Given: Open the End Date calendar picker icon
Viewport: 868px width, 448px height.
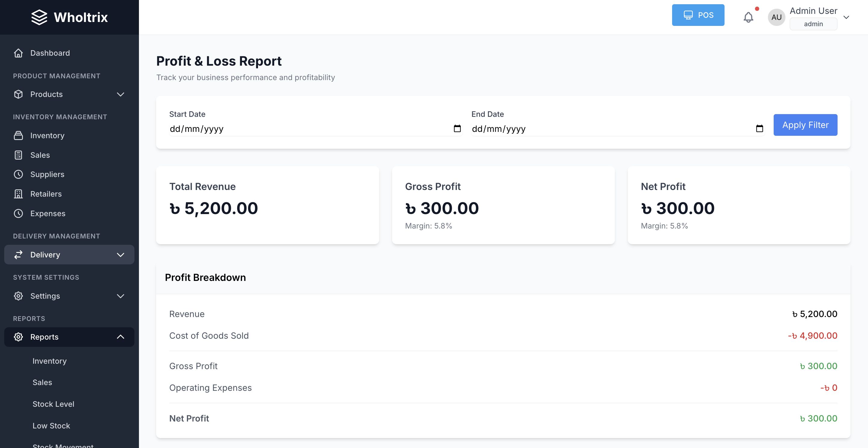Looking at the screenshot, I should (759, 129).
